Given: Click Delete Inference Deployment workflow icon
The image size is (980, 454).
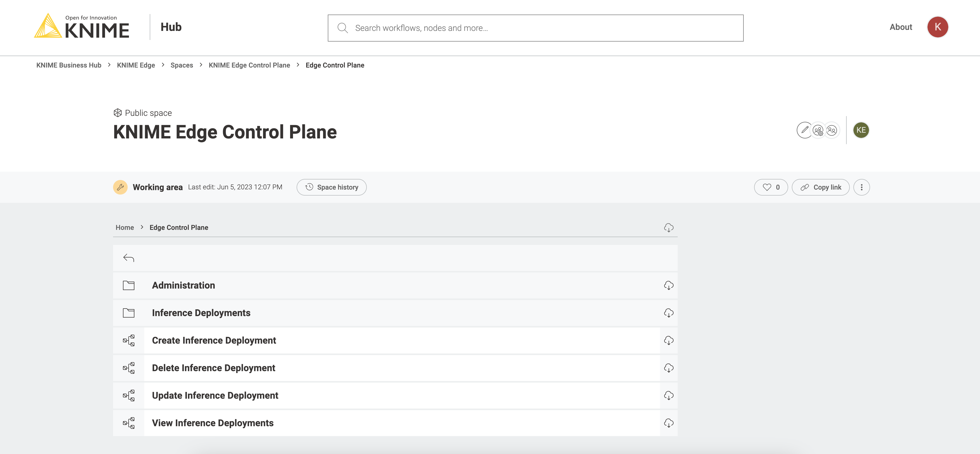Looking at the screenshot, I should coord(129,368).
